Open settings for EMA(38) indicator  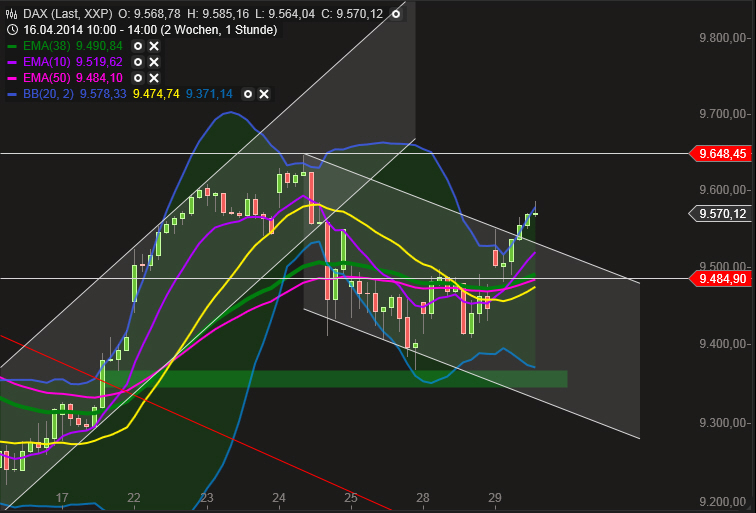click(x=138, y=46)
